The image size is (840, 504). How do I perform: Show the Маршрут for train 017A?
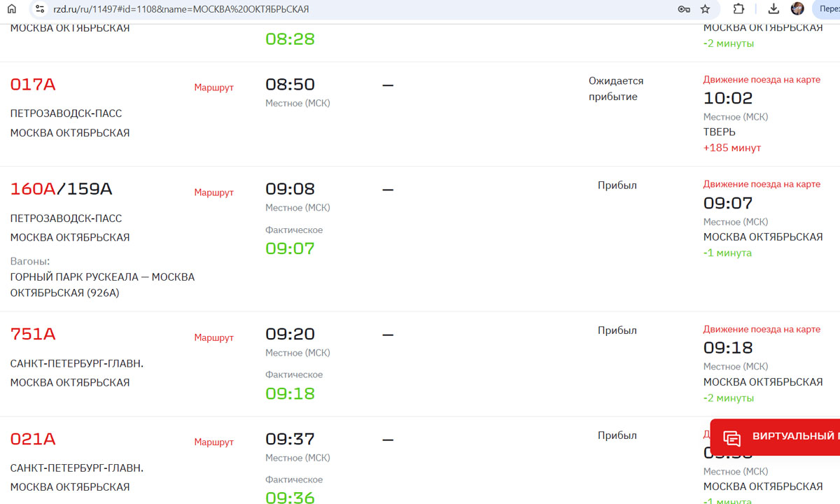pos(213,87)
